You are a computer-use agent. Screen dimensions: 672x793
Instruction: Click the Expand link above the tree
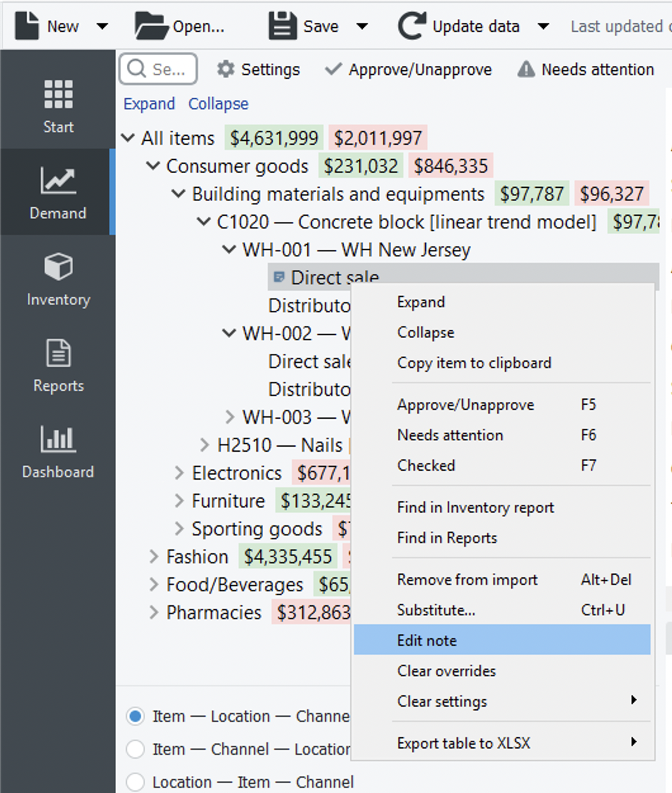point(149,104)
